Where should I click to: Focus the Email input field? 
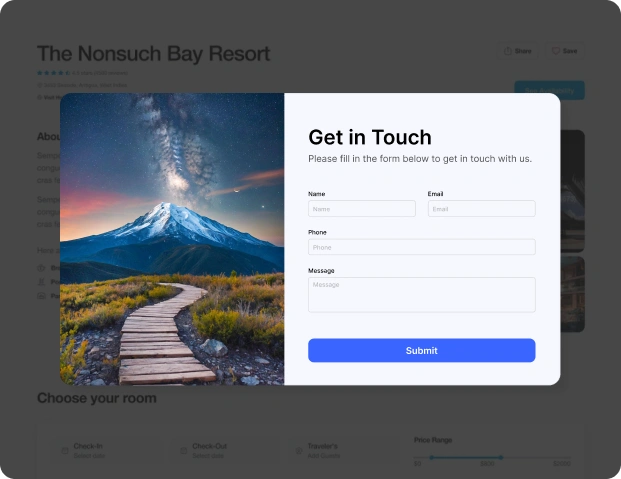click(482, 208)
